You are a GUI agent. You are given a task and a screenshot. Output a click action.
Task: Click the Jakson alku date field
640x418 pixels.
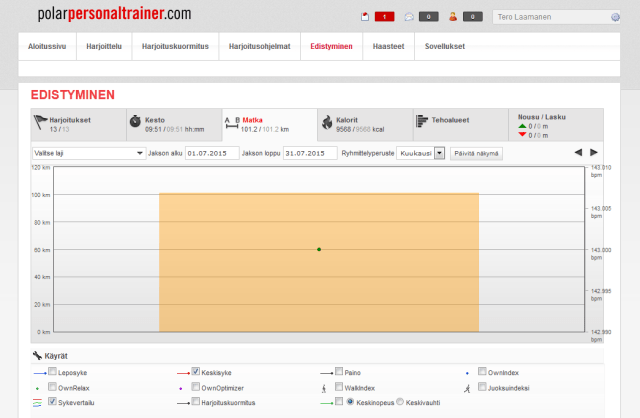[212, 153]
